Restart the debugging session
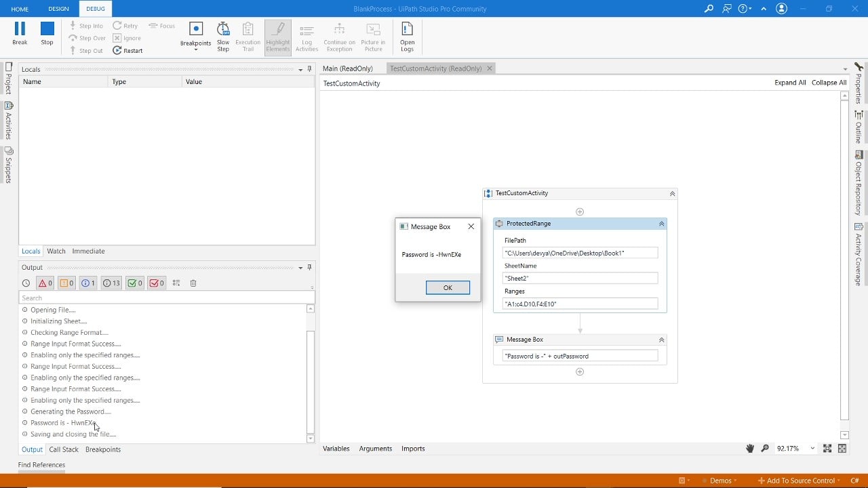868x488 pixels. pyautogui.click(x=127, y=50)
